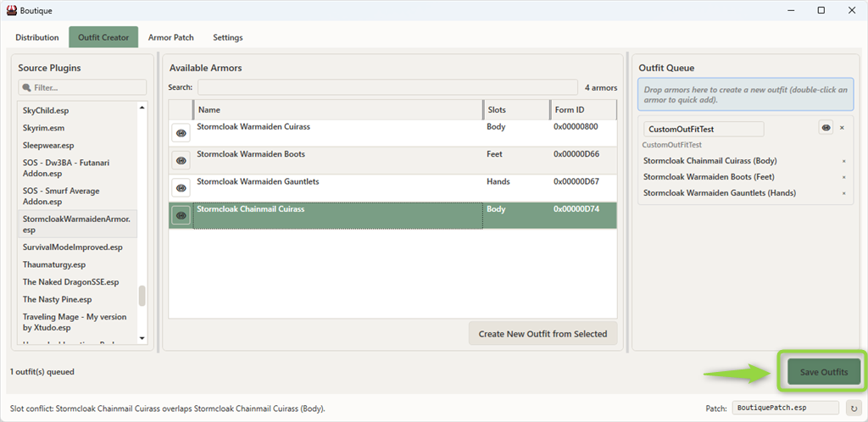Switch to the Distribution tab

coord(37,37)
